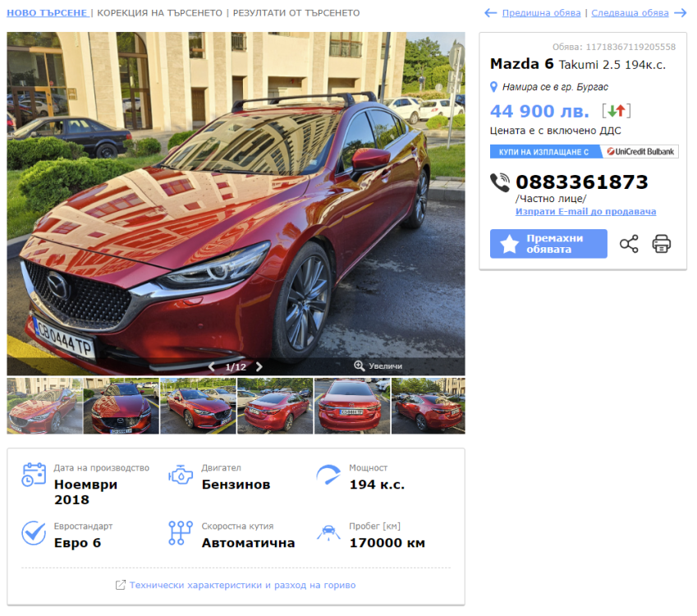Image resolution: width=697 pixels, height=616 pixels.
Task: Click Изпрати E-mail до продавача
Action: (x=585, y=212)
